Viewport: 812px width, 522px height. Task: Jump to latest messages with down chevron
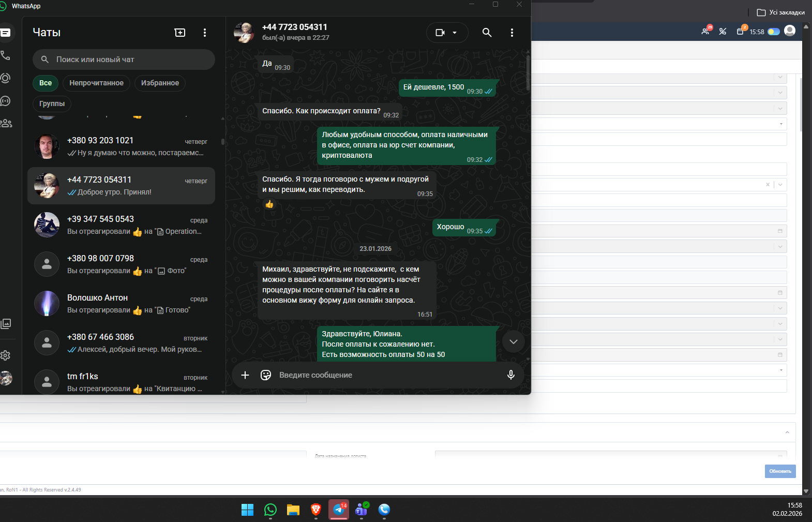click(x=514, y=341)
